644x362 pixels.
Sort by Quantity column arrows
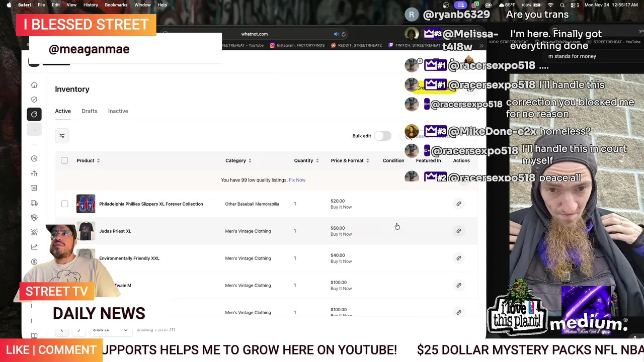click(x=317, y=161)
